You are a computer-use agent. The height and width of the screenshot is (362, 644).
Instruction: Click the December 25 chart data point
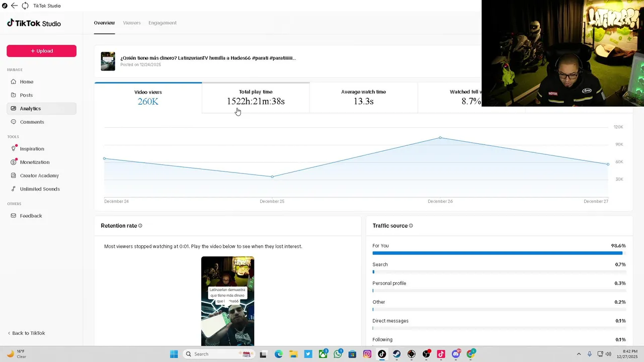click(x=272, y=176)
